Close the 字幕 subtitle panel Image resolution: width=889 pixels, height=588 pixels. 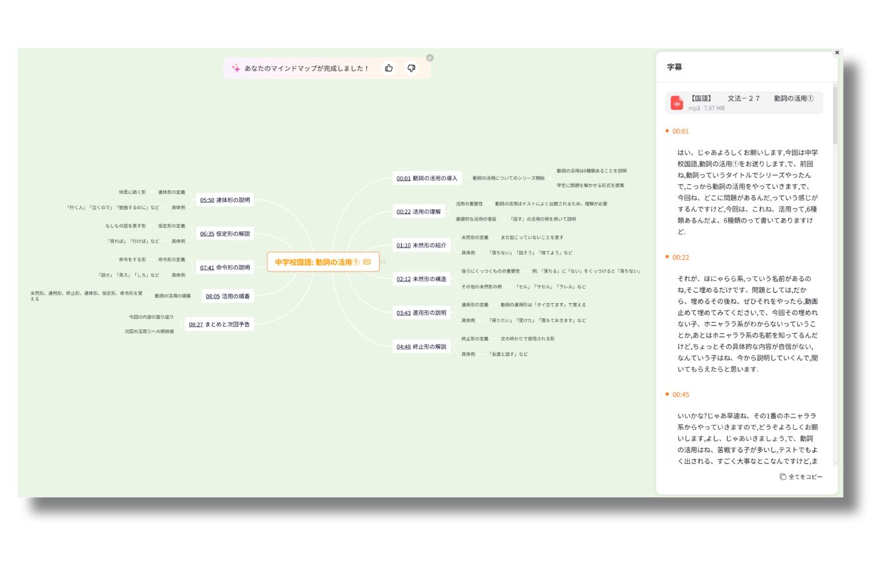[x=837, y=53]
